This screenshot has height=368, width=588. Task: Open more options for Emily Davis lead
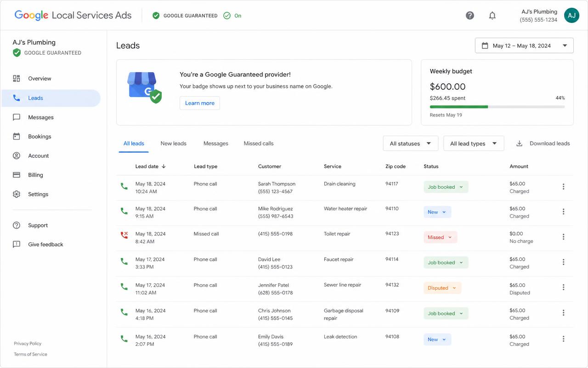[563, 339]
